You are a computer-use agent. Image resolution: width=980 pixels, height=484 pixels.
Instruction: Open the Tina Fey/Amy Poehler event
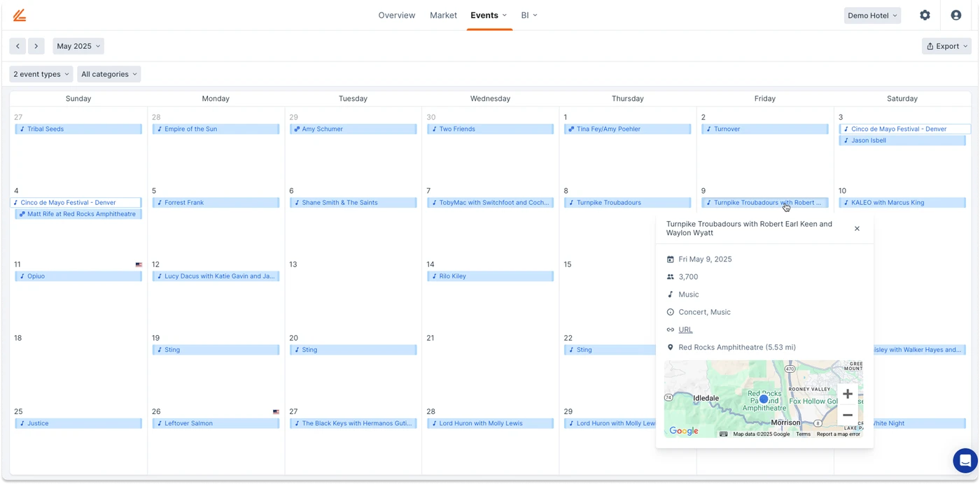click(627, 129)
